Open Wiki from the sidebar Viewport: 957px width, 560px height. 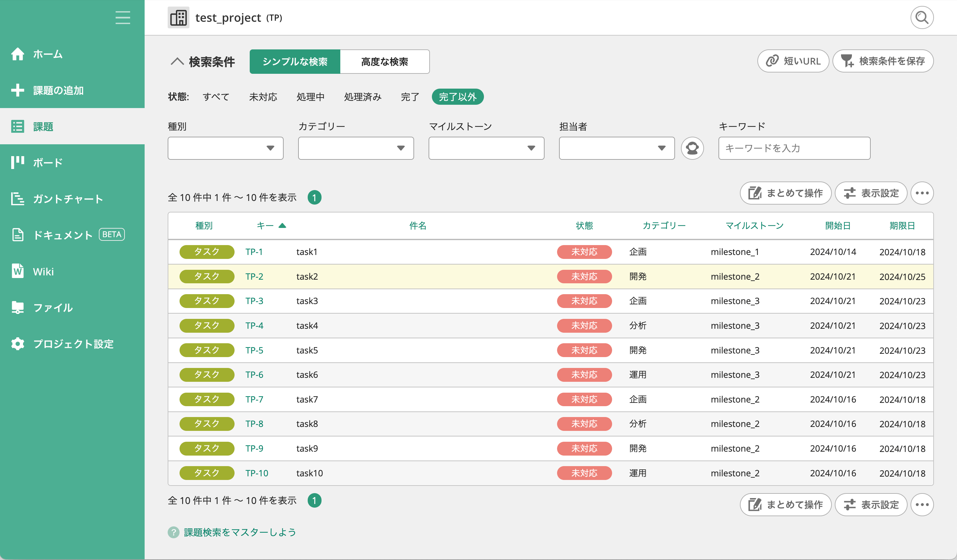click(43, 271)
